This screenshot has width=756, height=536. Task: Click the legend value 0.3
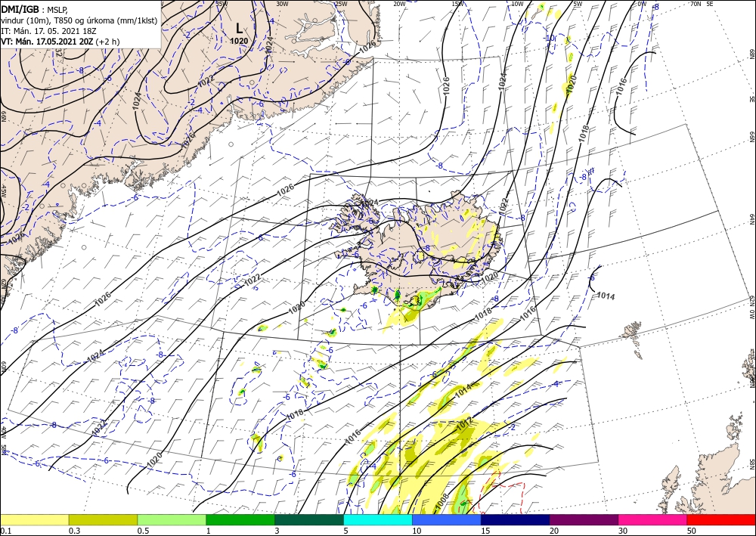click(74, 531)
